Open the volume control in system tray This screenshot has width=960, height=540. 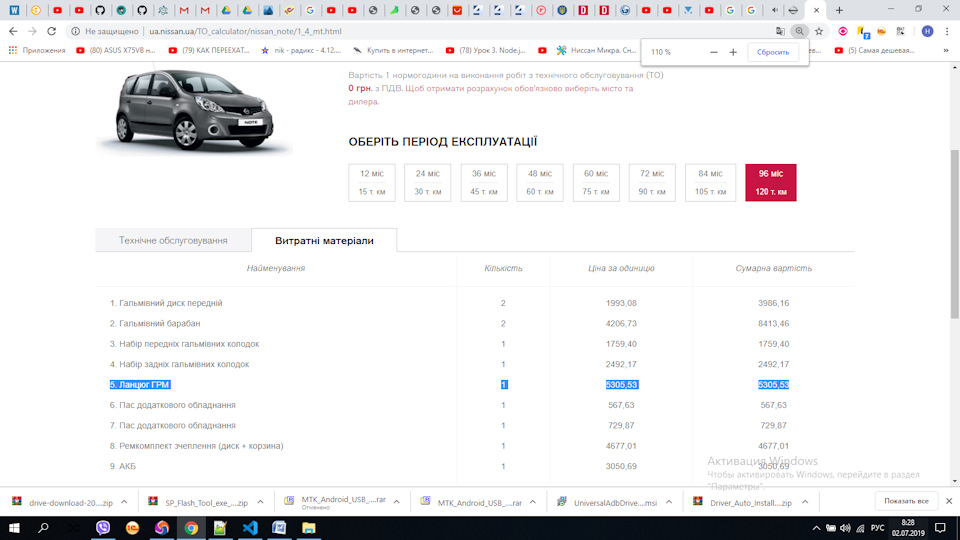coord(846,528)
